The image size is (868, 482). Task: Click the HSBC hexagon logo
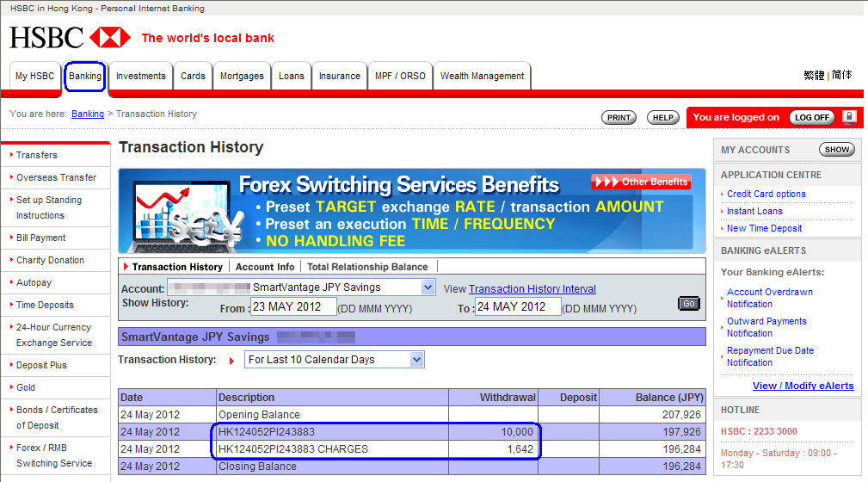click(110, 38)
